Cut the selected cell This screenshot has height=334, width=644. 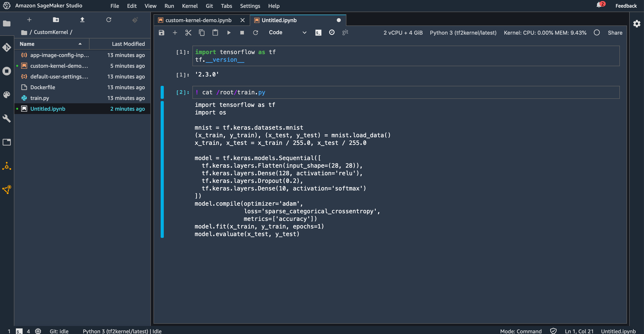[188, 33]
